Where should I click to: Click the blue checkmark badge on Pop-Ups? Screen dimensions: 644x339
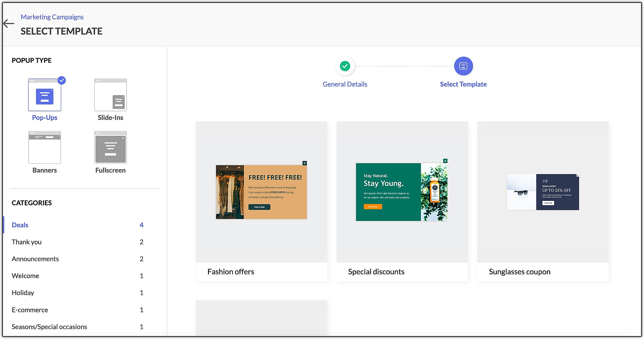(62, 80)
